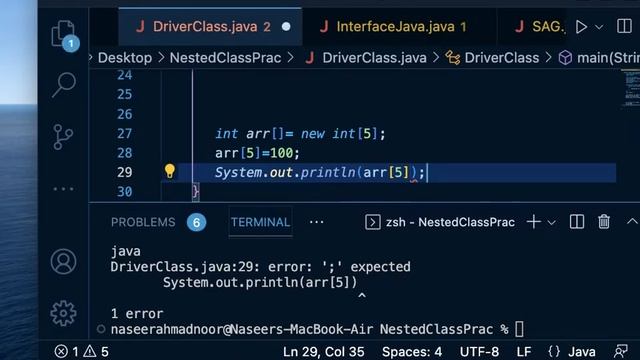This screenshot has height=360, width=640.
Task: Click the code minimap
Action: 631,88
